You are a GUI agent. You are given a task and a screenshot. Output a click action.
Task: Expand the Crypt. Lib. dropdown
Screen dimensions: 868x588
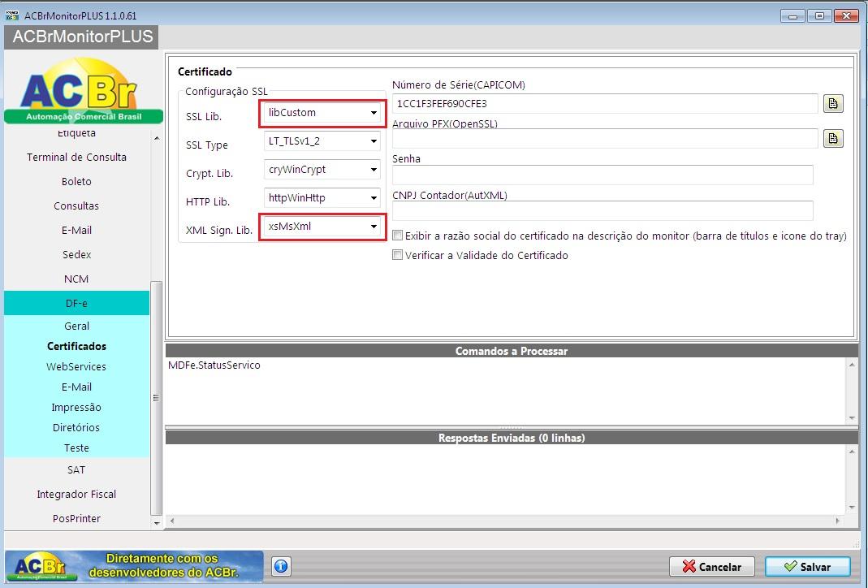[x=322, y=170]
